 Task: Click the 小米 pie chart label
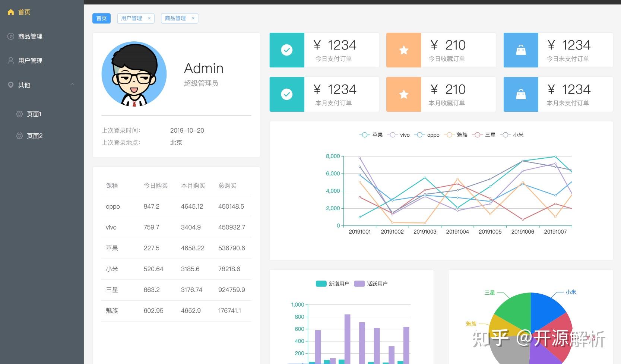coord(571,292)
